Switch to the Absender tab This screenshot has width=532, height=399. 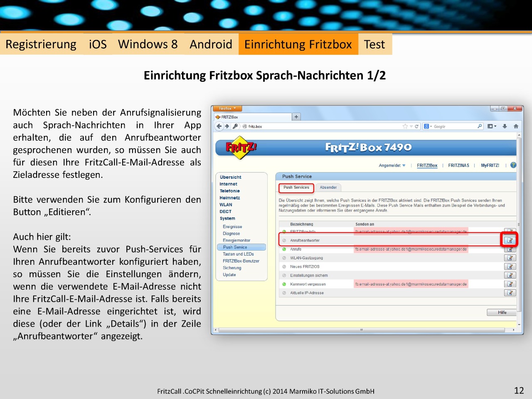328,187
